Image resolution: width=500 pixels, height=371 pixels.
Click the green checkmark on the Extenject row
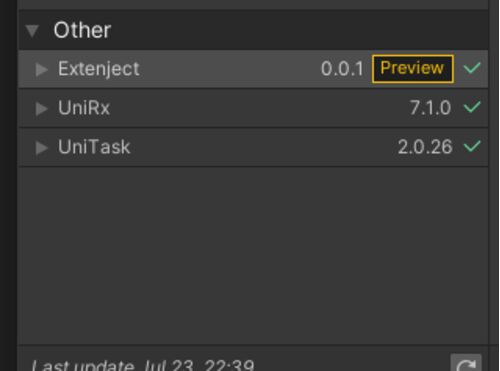(472, 68)
